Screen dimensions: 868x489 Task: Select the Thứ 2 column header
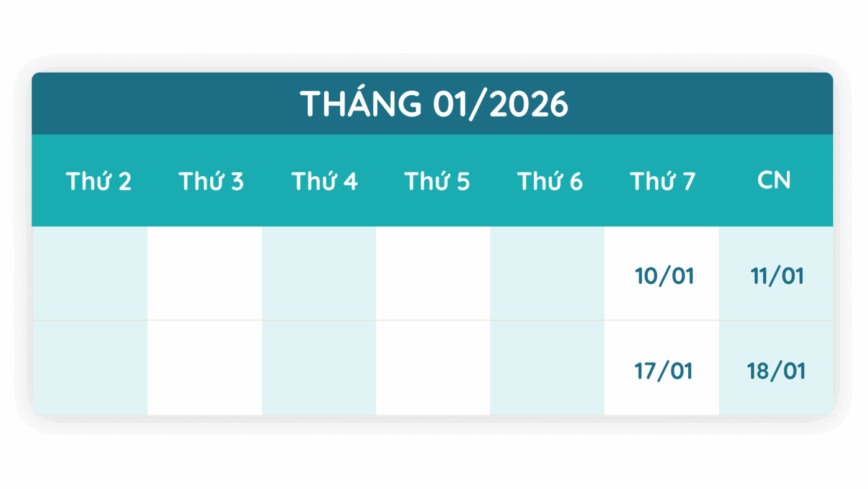point(99,181)
